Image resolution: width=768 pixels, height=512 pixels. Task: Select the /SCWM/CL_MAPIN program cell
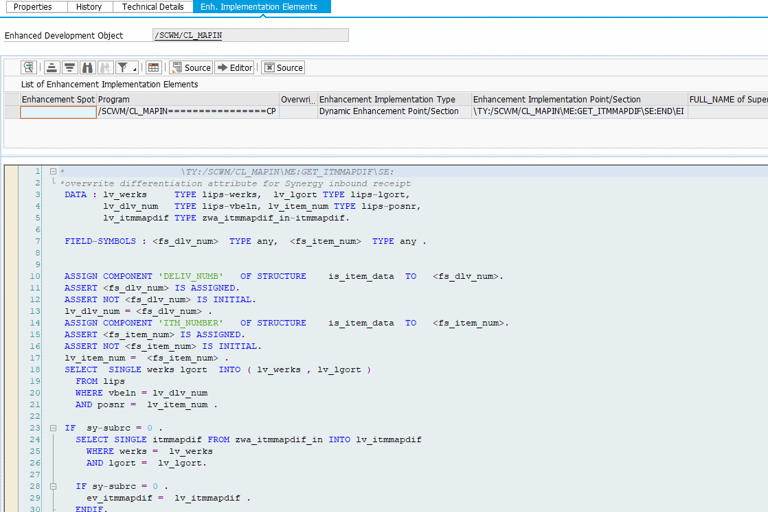point(188,112)
